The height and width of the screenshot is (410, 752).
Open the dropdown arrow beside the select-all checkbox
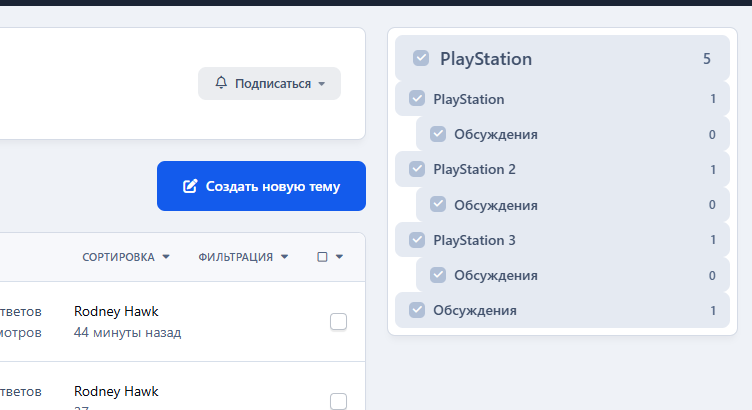[340, 257]
